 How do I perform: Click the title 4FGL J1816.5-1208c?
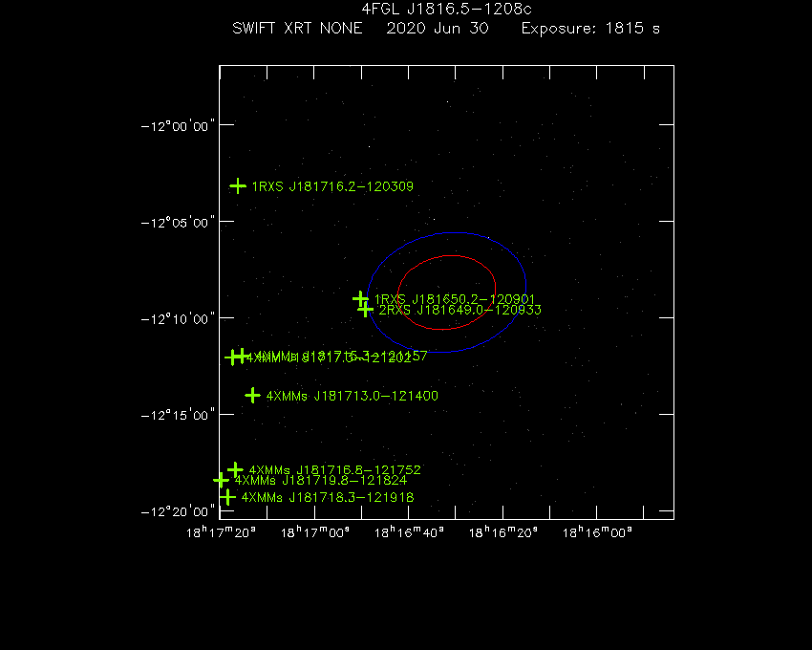(446, 10)
